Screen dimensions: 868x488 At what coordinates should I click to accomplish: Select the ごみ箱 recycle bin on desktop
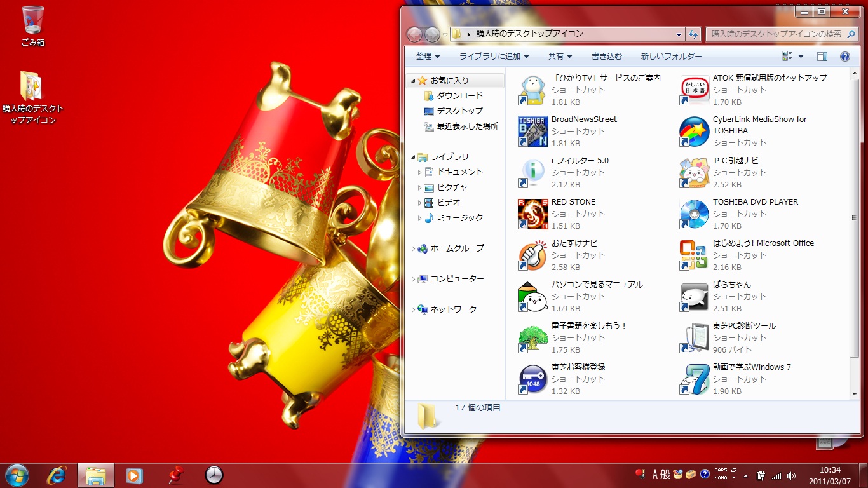pos(32,25)
